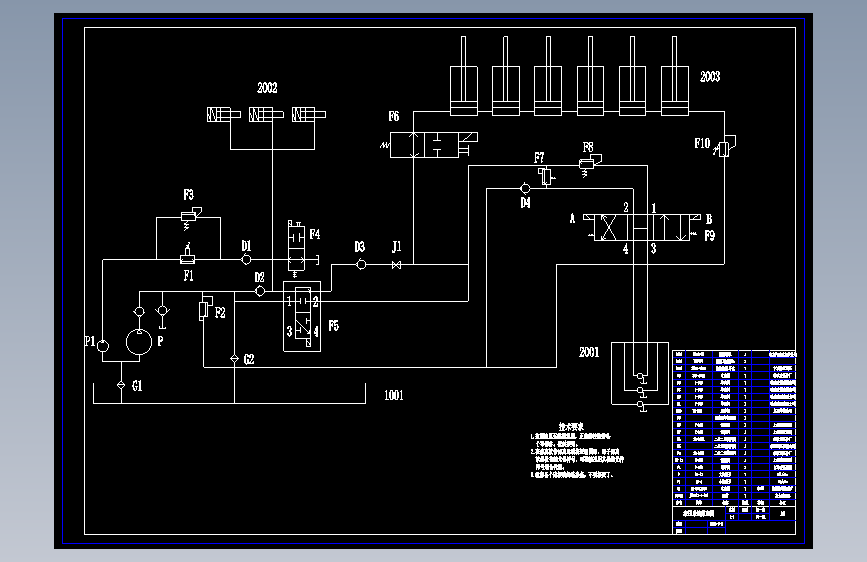Click the F4 two-position valve symbol
Viewport: 867px width, 562px height.
297,248
